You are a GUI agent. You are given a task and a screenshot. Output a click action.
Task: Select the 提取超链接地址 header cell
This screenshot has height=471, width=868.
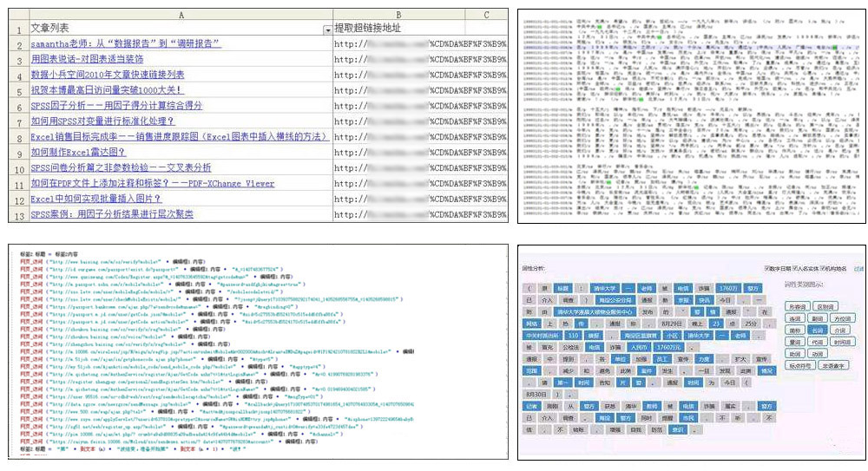(x=399, y=29)
